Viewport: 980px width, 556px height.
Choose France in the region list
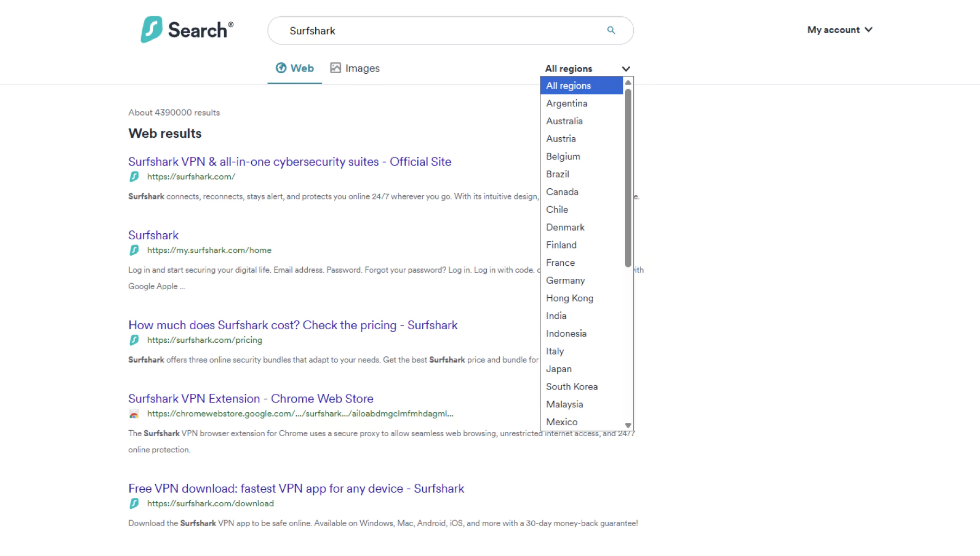(x=582, y=263)
